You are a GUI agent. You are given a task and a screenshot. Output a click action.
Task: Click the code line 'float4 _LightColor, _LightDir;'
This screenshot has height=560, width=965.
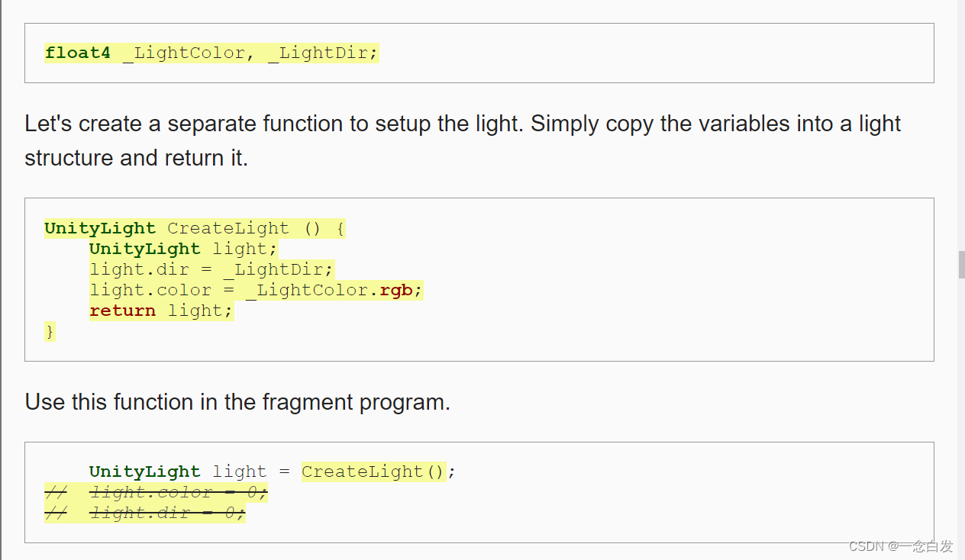(x=211, y=53)
